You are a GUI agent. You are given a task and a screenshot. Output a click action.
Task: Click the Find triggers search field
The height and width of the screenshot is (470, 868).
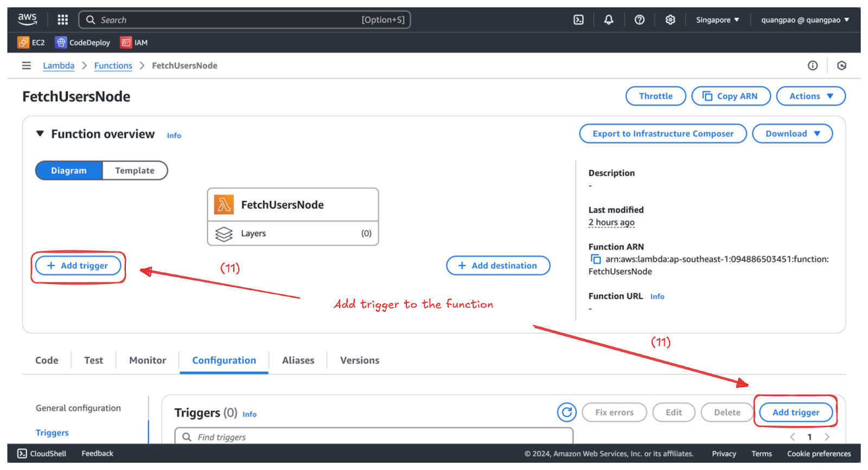tap(374, 436)
